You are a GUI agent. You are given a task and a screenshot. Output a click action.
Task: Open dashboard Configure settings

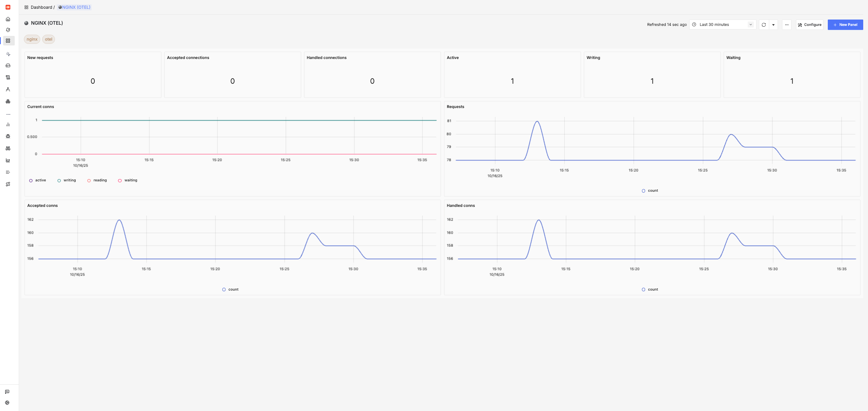pos(809,24)
